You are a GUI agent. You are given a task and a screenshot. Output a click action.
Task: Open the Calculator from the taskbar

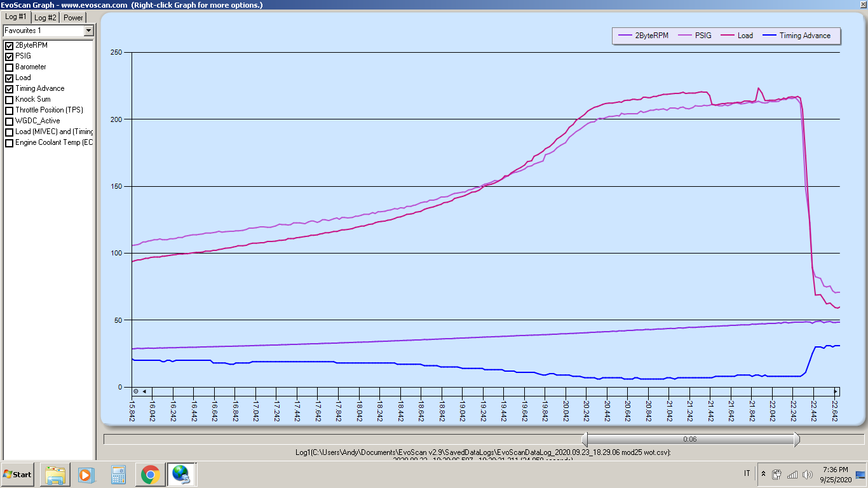[118, 474]
